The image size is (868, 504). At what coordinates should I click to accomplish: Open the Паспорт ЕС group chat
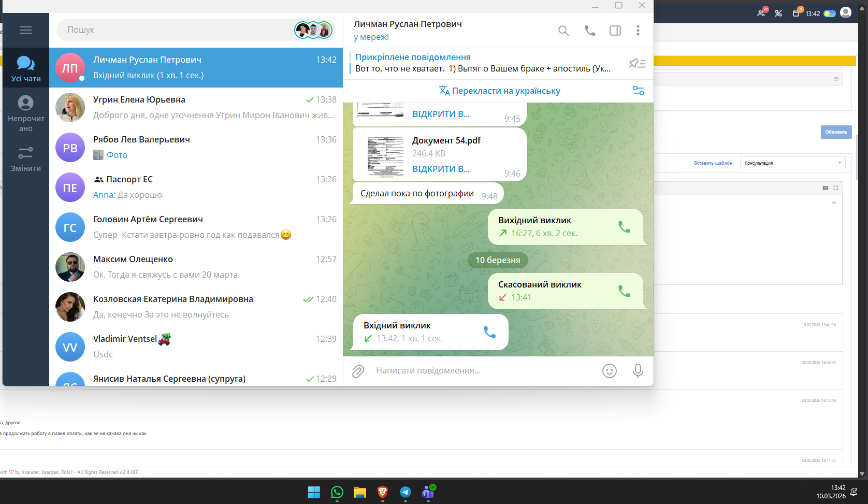196,188
